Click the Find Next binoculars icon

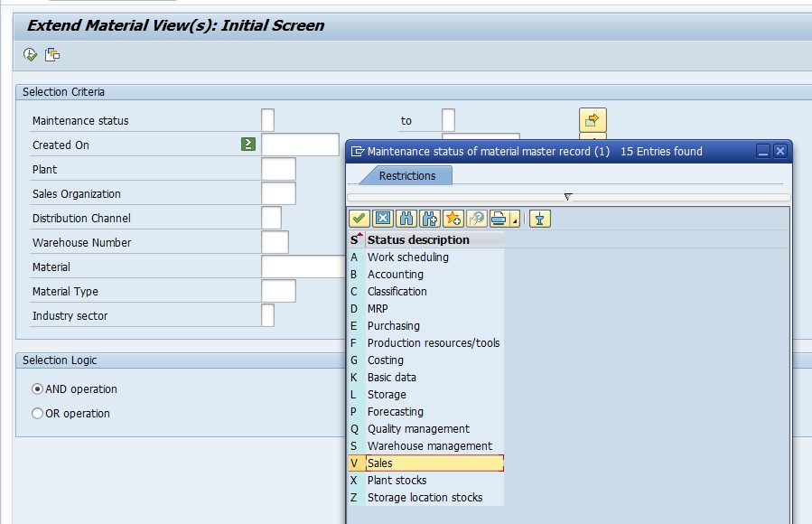click(x=430, y=219)
